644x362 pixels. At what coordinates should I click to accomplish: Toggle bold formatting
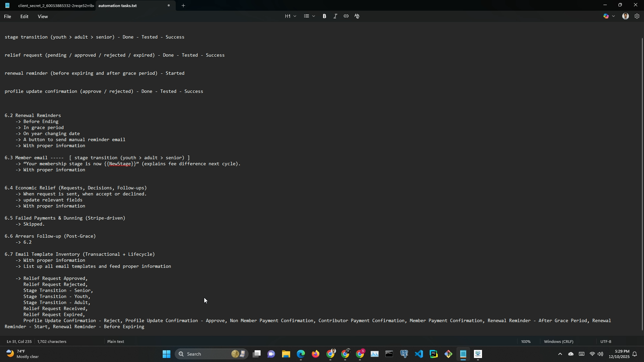pyautogui.click(x=324, y=16)
